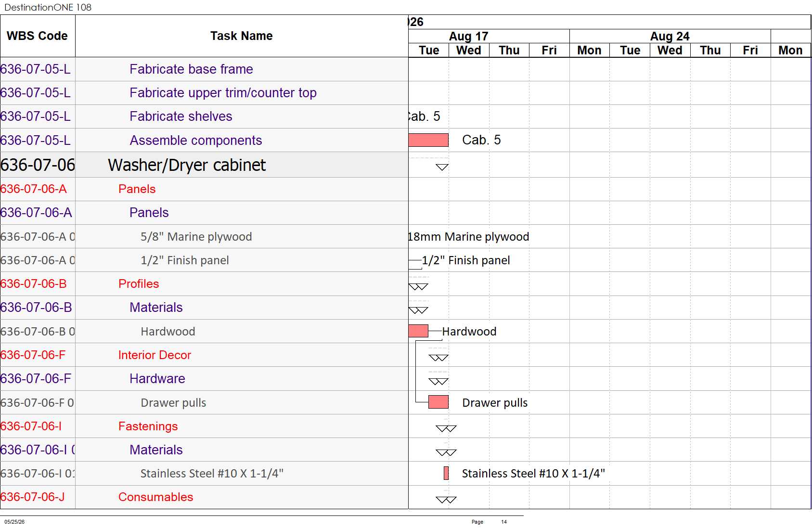Click the Stainless Steel #10 task bar
The height and width of the screenshot is (528, 812).
[x=446, y=473]
